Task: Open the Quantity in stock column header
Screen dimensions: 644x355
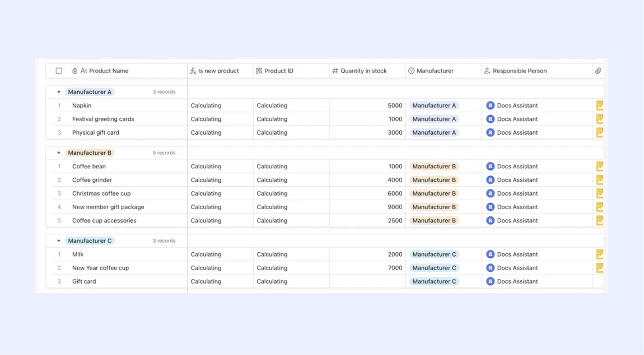Action: coord(368,71)
